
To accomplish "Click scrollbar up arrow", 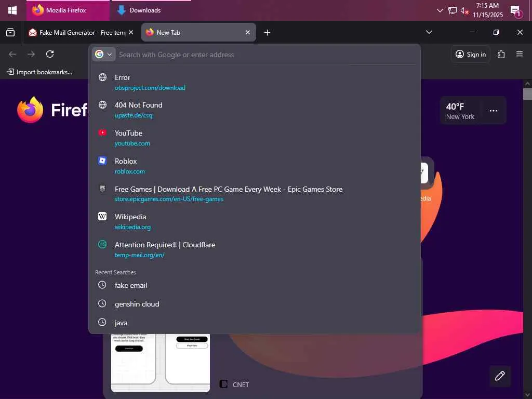I will click(527, 84).
